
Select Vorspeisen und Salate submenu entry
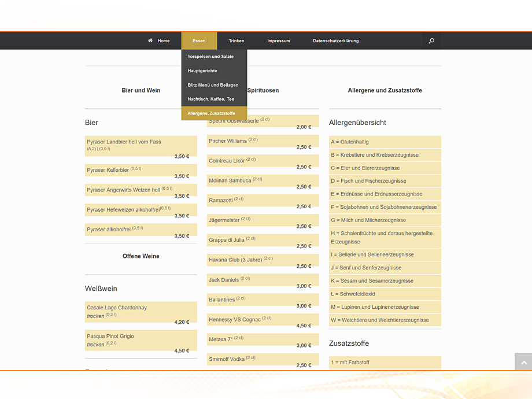pos(214,57)
